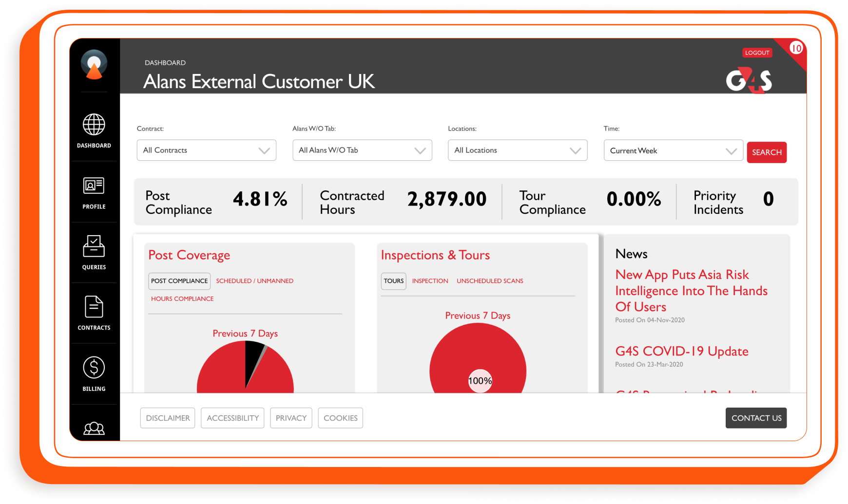Switch to Scheduled / Unmanned tab

[x=254, y=281]
